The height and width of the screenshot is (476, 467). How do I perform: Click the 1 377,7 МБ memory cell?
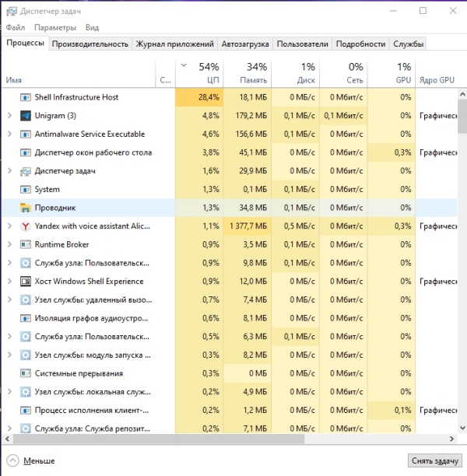pos(248,226)
